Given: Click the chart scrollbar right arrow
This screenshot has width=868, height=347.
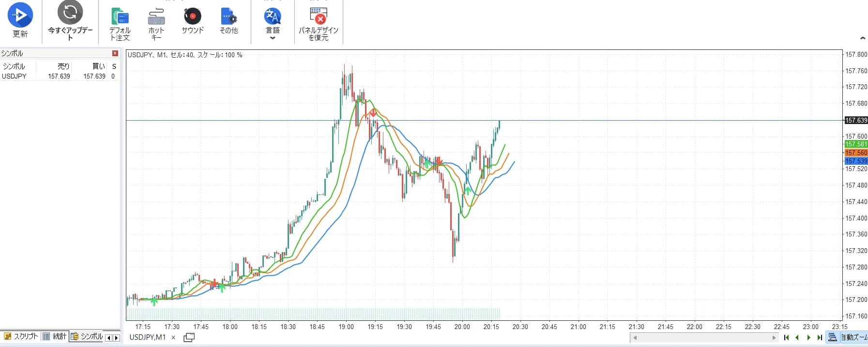Looking at the screenshot, I should click(774, 338).
